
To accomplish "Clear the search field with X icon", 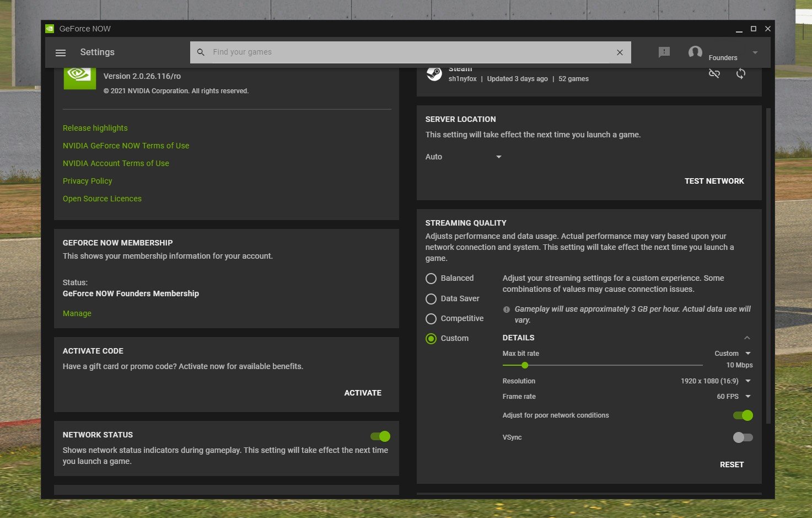I will coord(620,52).
